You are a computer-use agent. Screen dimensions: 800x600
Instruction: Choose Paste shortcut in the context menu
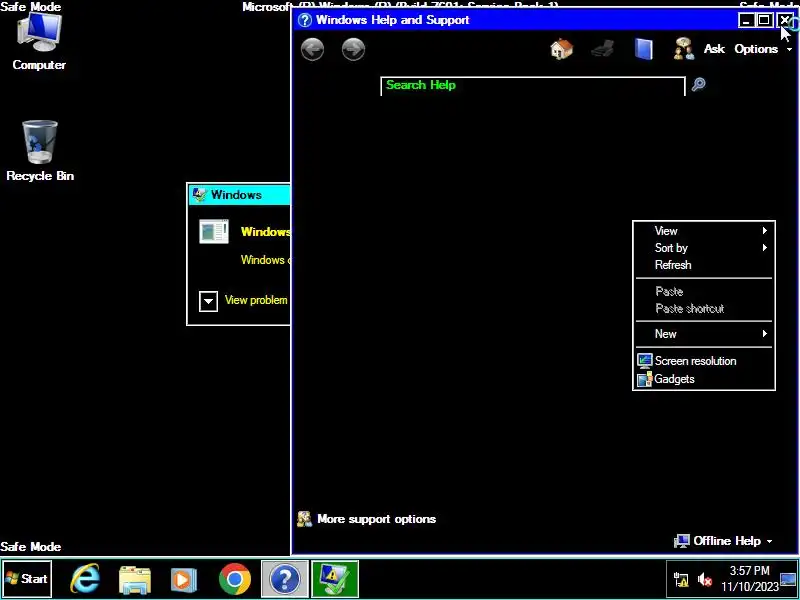point(704,308)
